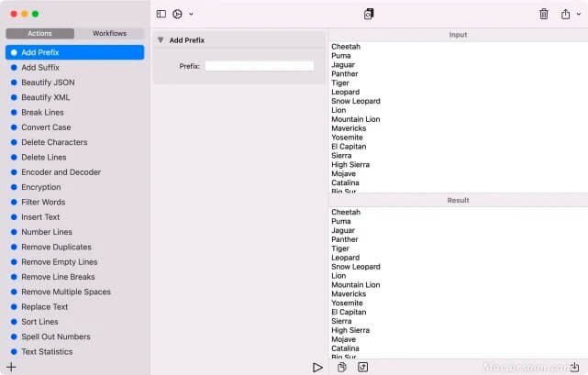Click 'Mountain Lion' in the Result pane
Screen dimensions: 588x375
(356, 285)
